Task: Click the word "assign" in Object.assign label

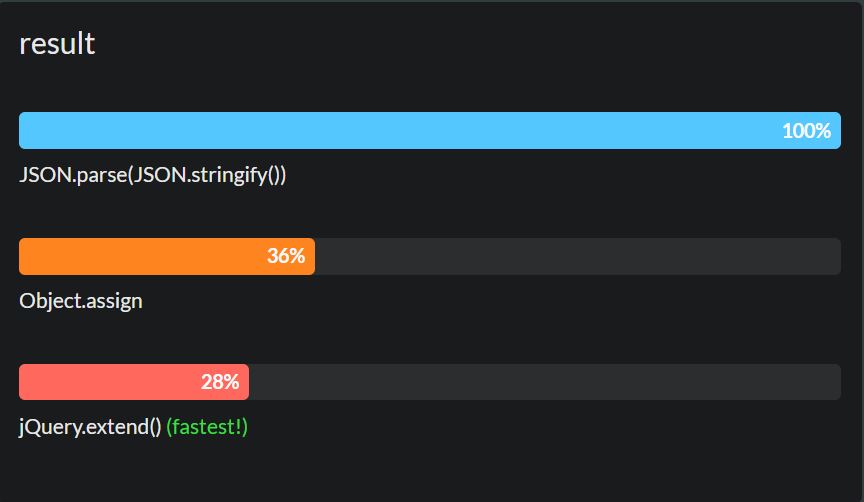Action: click(114, 301)
